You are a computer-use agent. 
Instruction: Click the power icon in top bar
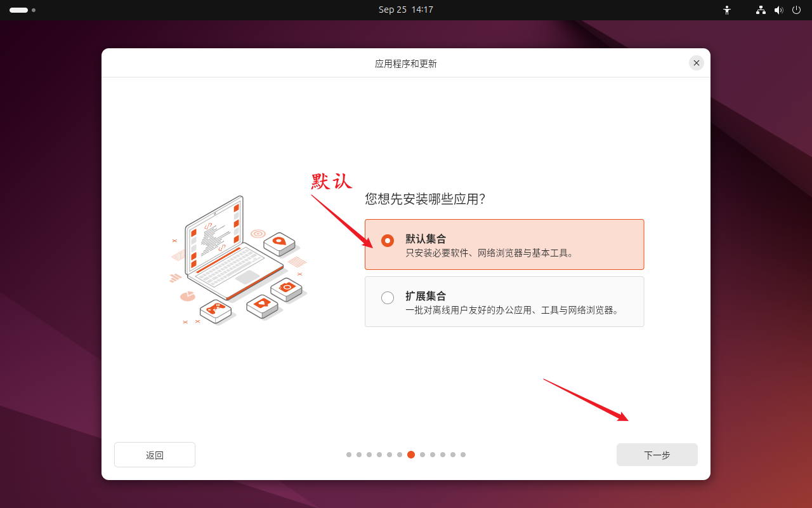(x=797, y=10)
